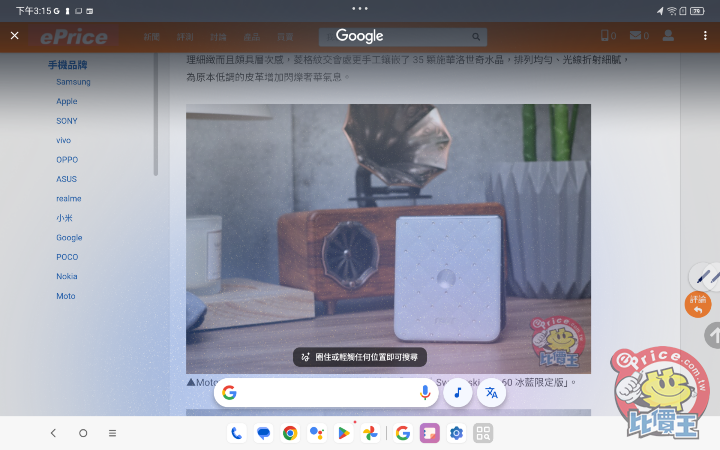Open vivo brand link
The image size is (720, 450).
click(x=63, y=141)
